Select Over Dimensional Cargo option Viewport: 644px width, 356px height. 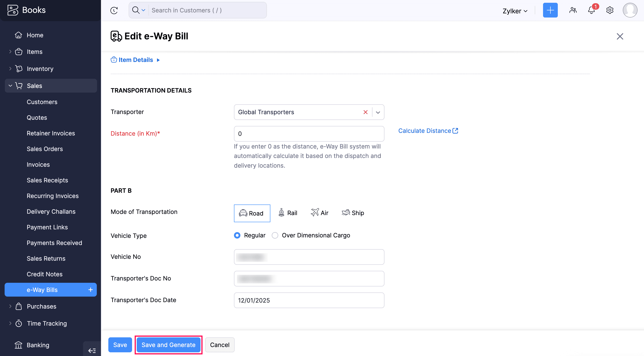tap(275, 235)
